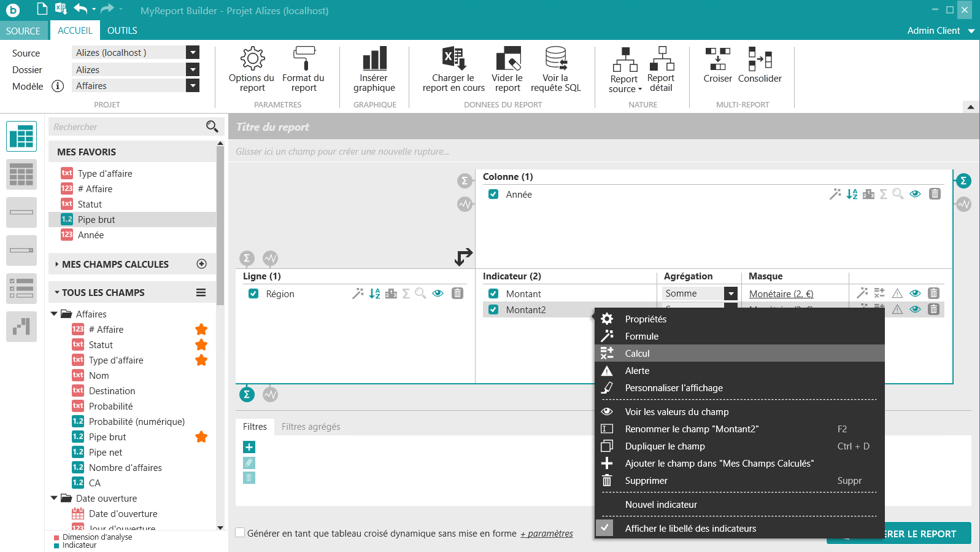Image resolution: width=980 pixels, height=552 pixels.
Task: Click the Rechercher search field
Action: (x=128, y=126)
